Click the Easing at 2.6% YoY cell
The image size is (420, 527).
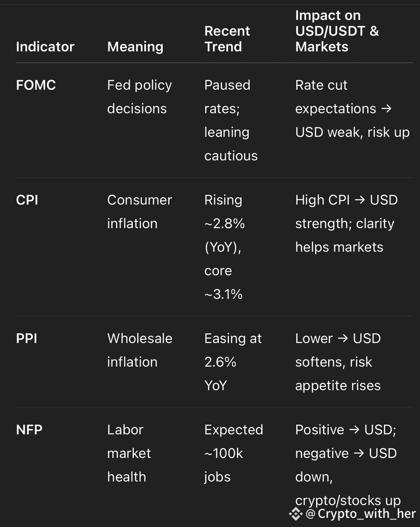pos(233,362)
